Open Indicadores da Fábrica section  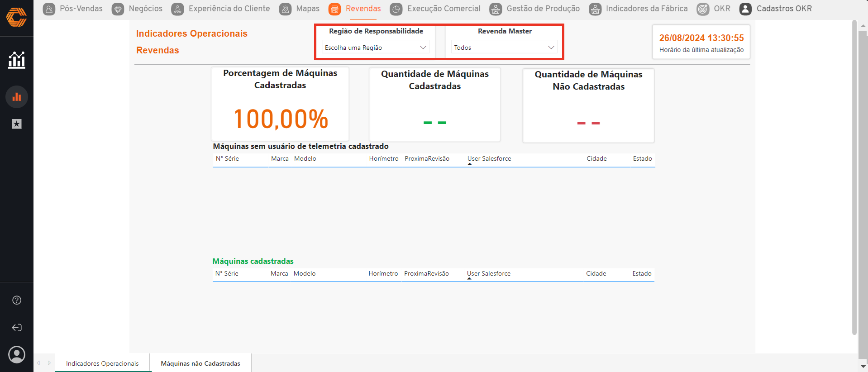click(x=647, y=9)
